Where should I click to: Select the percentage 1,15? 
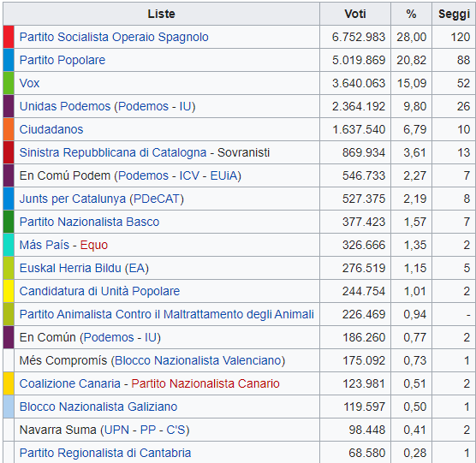coord(414,268)
